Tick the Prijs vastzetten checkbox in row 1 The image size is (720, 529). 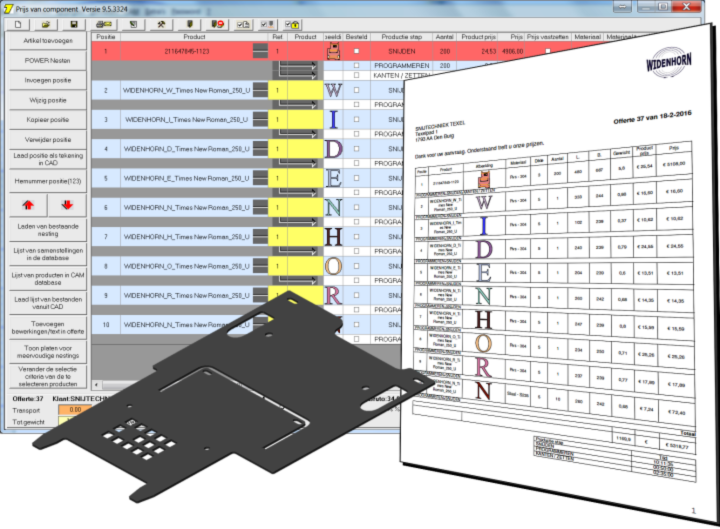point(547,50)
